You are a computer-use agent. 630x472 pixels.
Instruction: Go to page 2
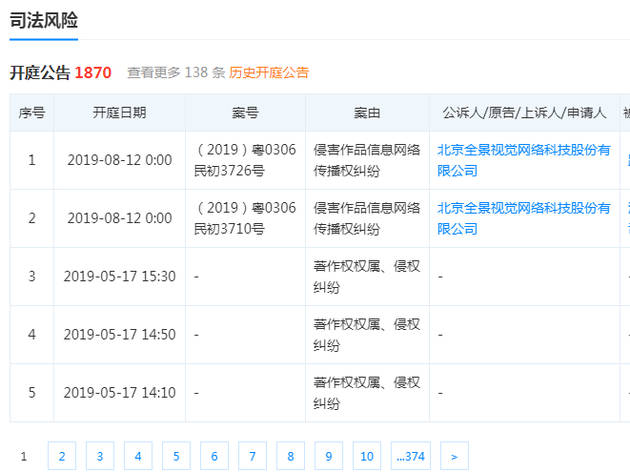62,456
